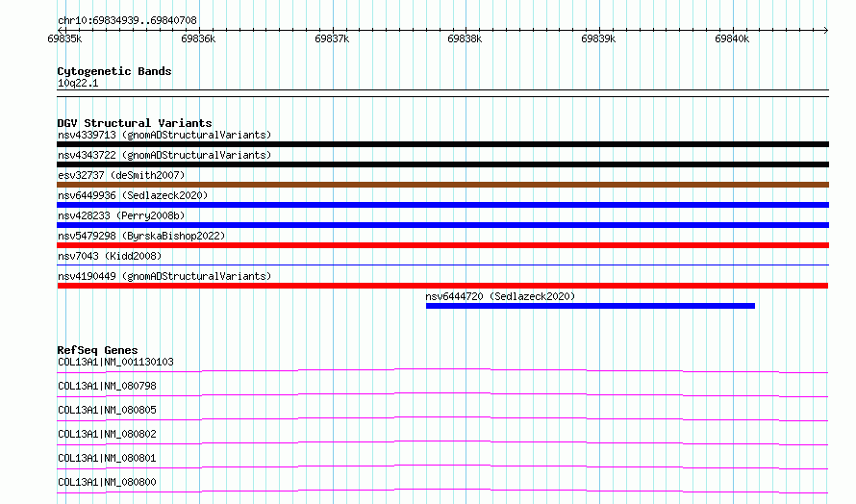The image size is (856, 504).
Task: Click the DGV Structural Variants heading
Action: click(x=135, y=123)
